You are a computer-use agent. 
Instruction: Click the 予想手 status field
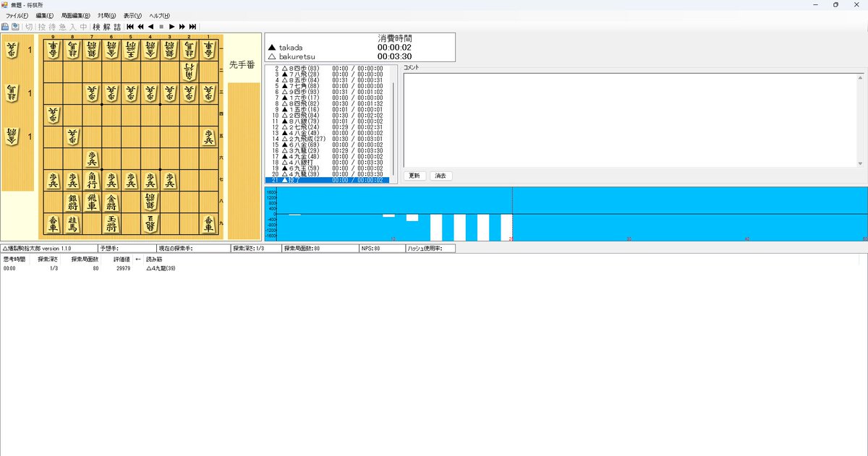(x=127, y=248)
